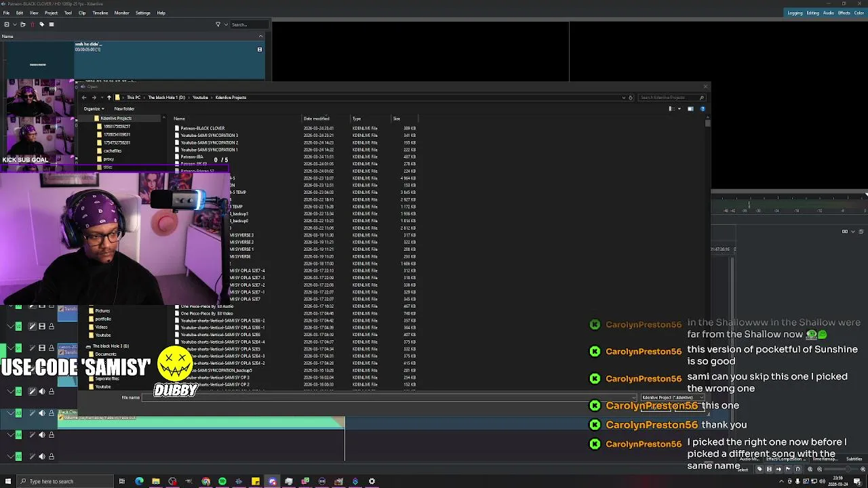Open the bin options menu icon
The height and width of the screenshot is (488, 868).
(52, 24)
